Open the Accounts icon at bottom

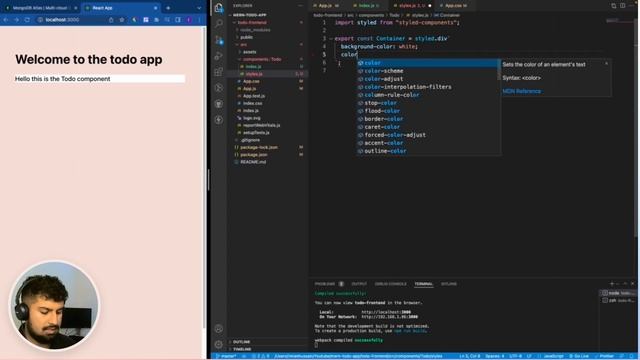[x=219, y=329]
